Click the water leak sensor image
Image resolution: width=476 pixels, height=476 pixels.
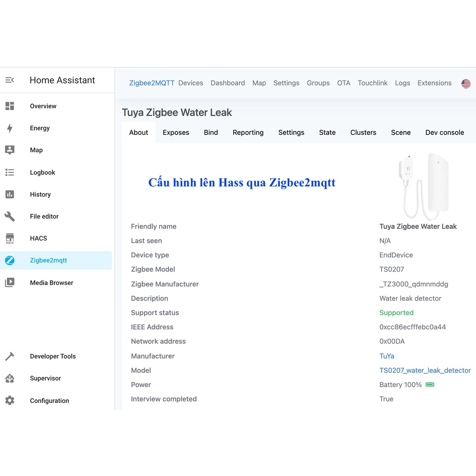pyautogui.click(x=423, y=186)
